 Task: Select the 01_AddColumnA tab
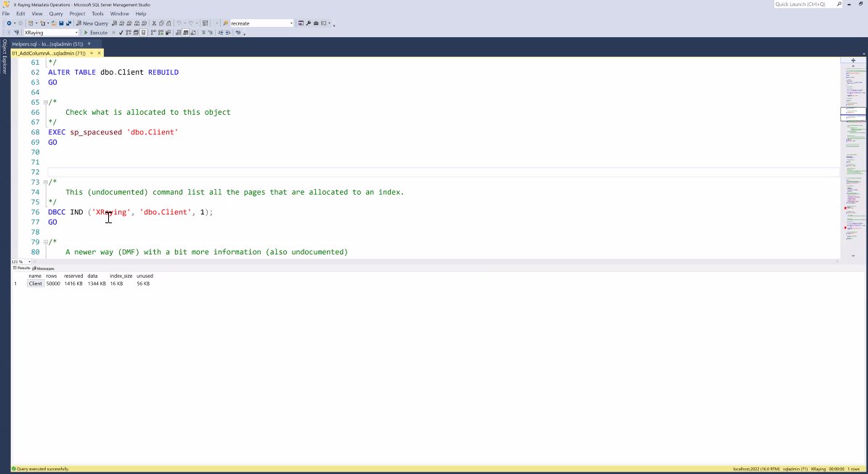(x=49, y=53)
